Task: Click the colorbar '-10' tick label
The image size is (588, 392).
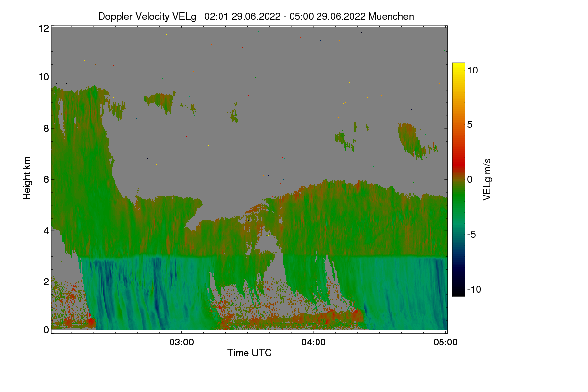Action: [x=474, y=289]
